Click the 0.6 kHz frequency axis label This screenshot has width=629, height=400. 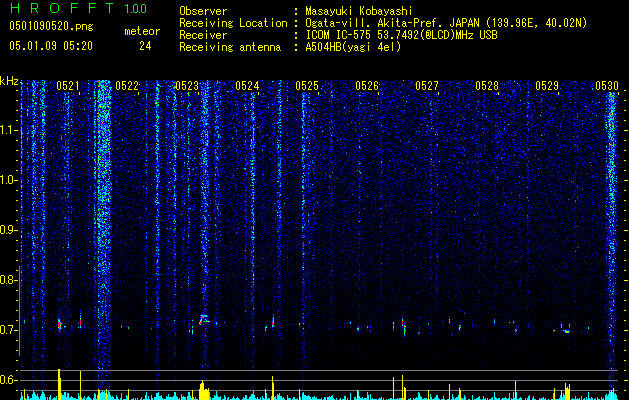tap(9, 380)
